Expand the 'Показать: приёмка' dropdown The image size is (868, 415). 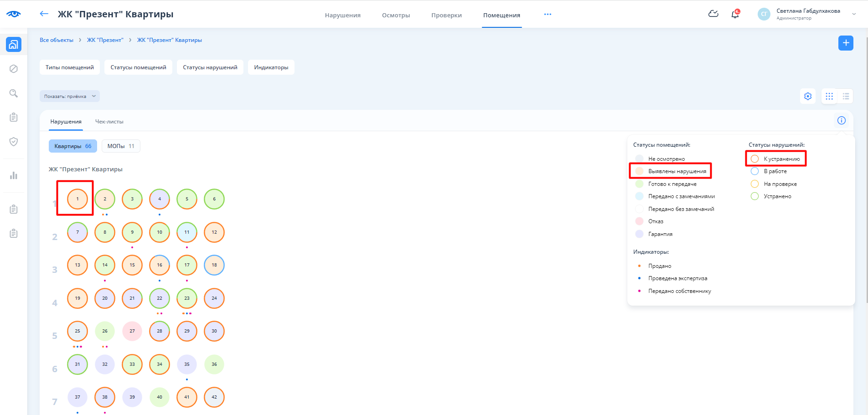tap(69, 96)
